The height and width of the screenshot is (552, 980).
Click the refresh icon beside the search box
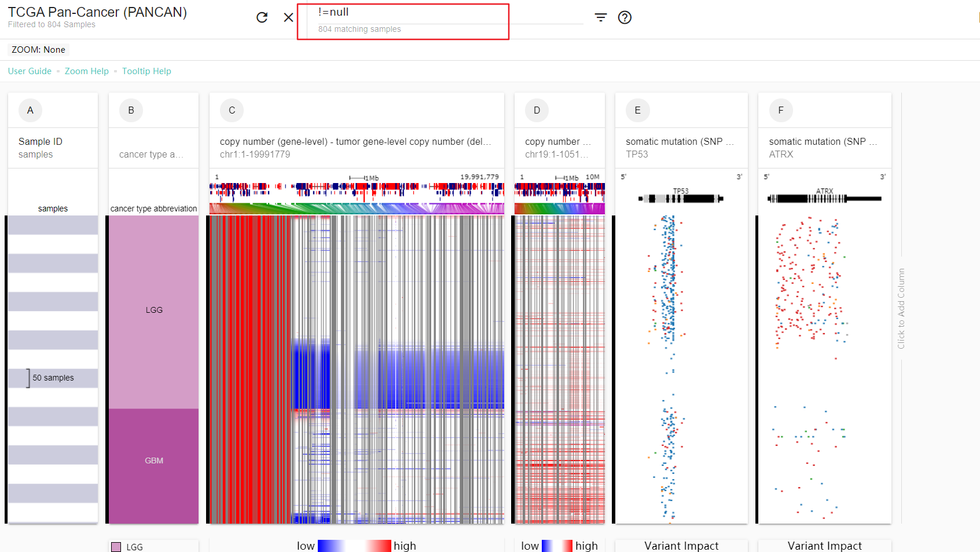pyautogui.click(x=262, y=17)
